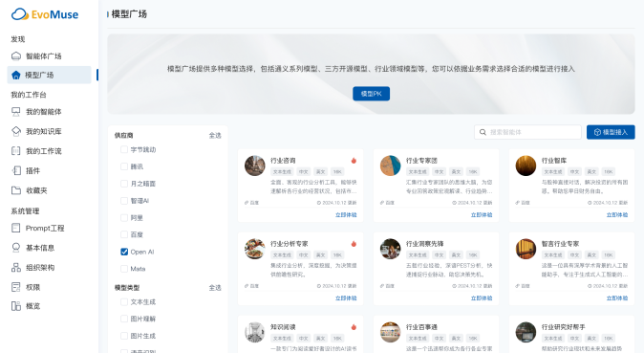The width and height of the screenshot is (644, 353).
Task: Check the 月之暗面 supplier checkbox
Action: click(124, 184)
